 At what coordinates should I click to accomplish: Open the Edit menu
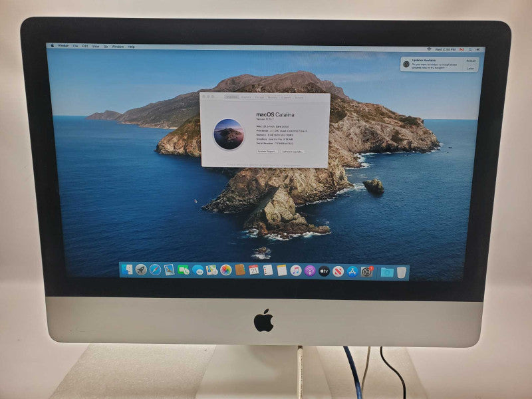tap(85, 46)
